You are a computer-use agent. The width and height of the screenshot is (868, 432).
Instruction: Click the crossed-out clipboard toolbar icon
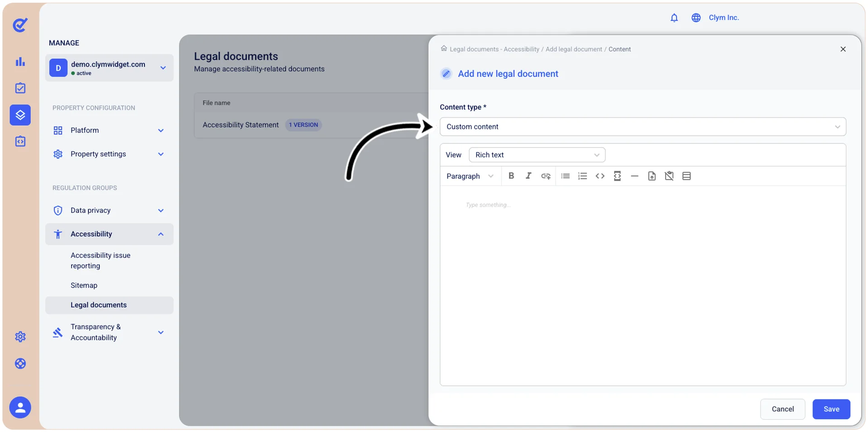click(669, 176)
